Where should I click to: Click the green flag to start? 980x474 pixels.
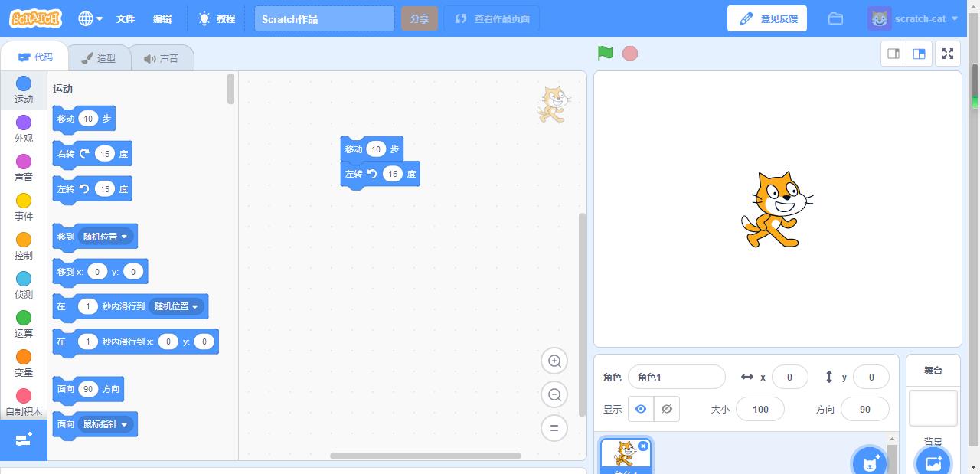click(606, 54)
